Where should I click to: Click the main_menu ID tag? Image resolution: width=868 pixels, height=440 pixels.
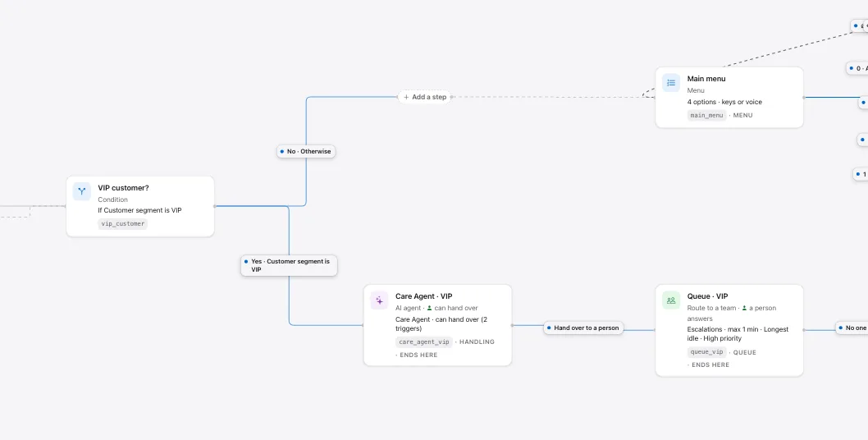(x=706, y=115)
